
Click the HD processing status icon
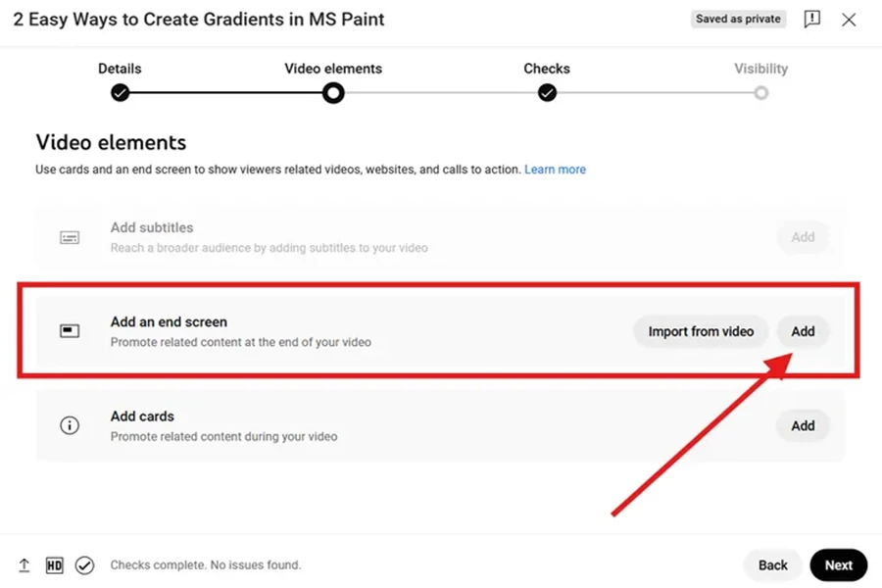click(x=55, y=564)
